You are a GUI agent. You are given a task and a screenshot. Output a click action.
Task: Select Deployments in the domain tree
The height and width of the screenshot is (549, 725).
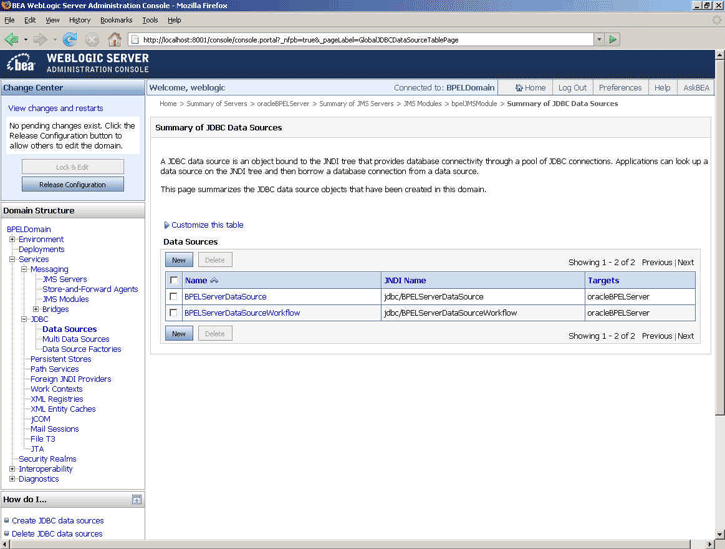42,249
